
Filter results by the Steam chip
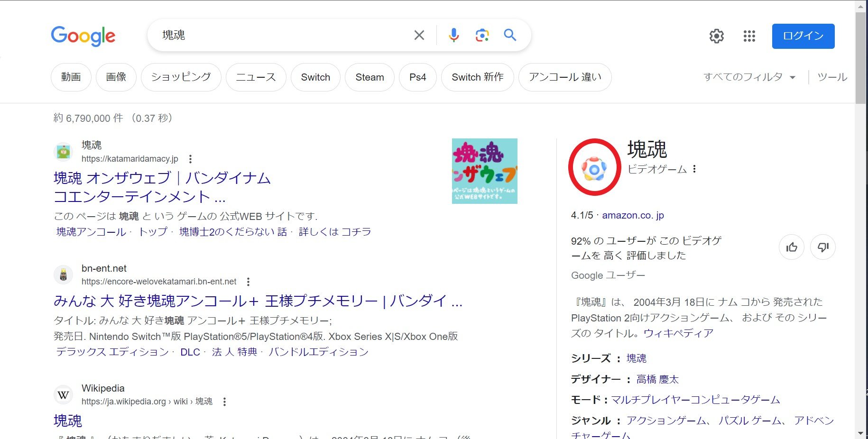point(369,77)
